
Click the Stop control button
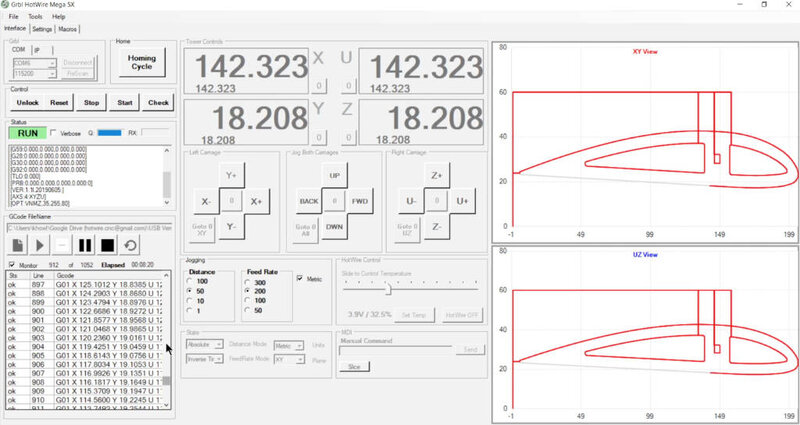(91, 103)
